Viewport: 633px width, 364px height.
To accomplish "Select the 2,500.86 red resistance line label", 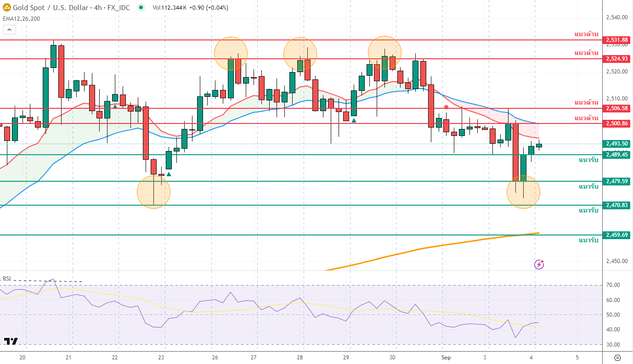I will [x=616, y=123].
